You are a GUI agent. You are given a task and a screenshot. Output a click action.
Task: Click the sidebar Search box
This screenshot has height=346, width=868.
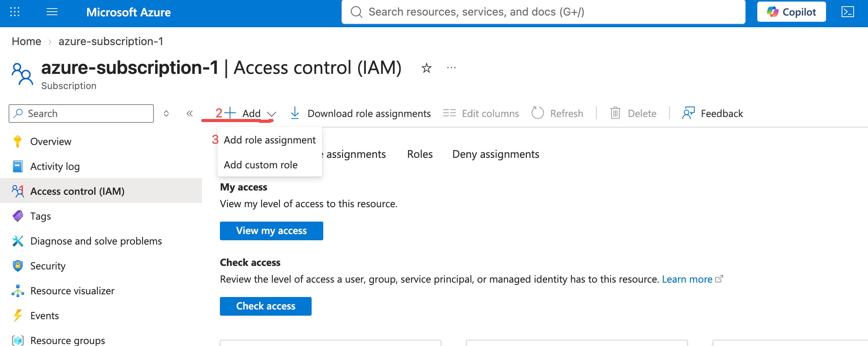point(81,114)
